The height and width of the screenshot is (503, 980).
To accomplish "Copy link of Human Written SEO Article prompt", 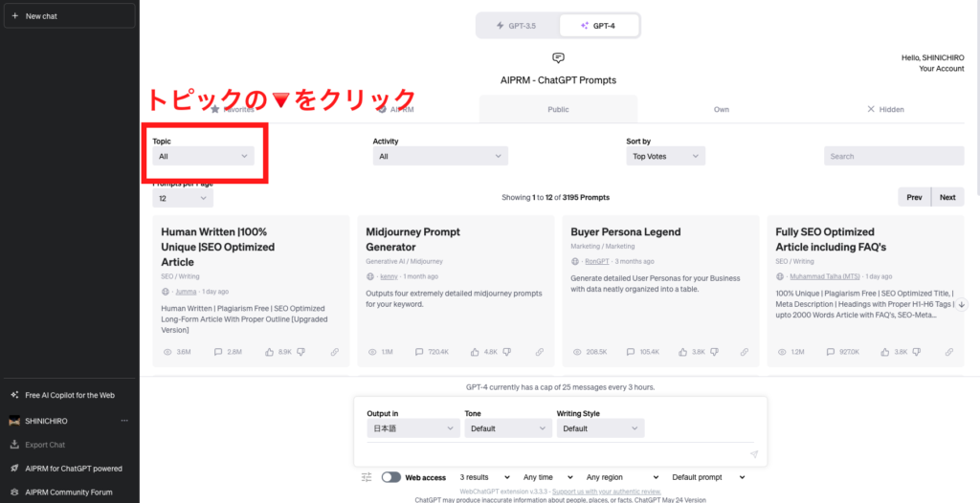I will (x=334, y=352).
